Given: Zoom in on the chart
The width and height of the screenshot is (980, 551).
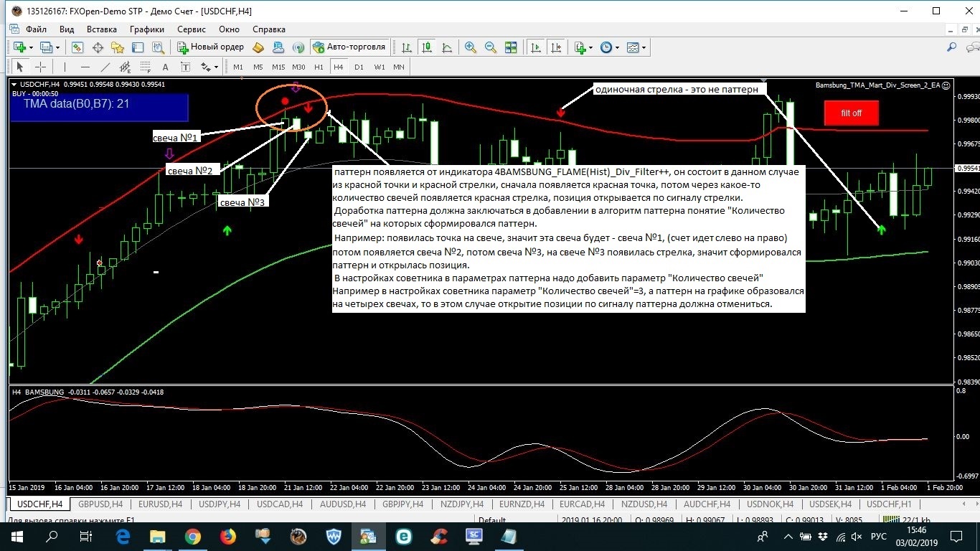Looking at the screenshot, I should tap(471, 47).
